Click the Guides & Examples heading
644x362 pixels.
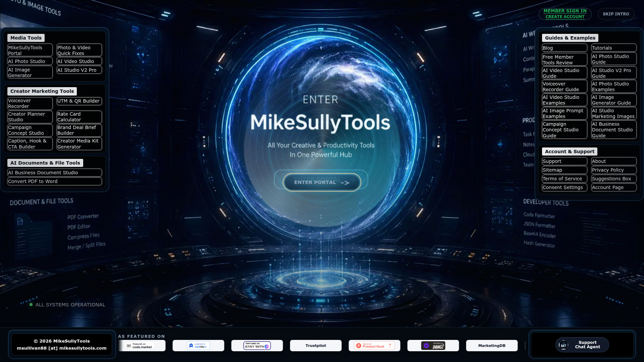pos(570,38)
